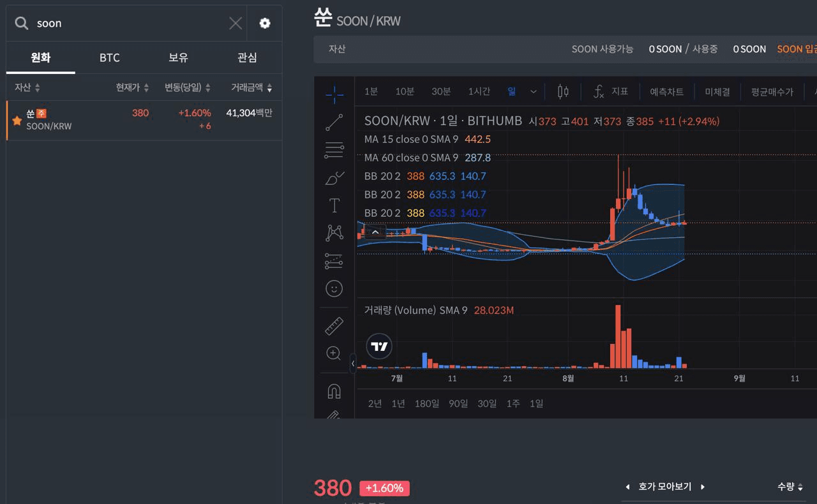Set chart interval to 10분
The width and height of the screenshot is (817, 504).
click(405, 91)
